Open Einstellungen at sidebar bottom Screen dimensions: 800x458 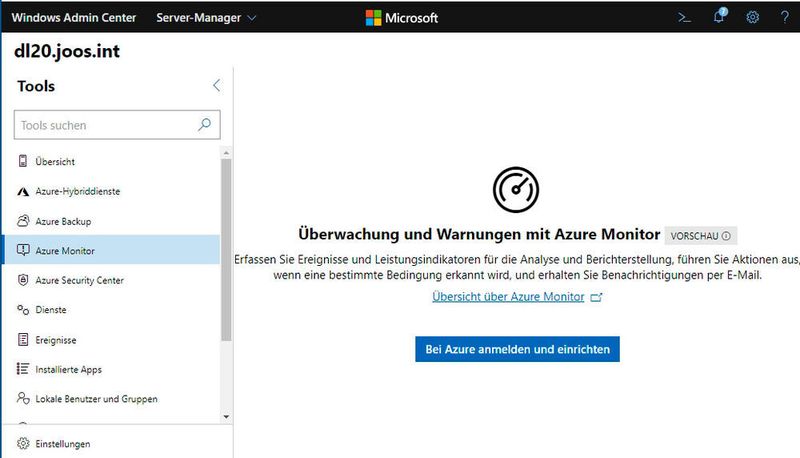[x=117, y=443]
